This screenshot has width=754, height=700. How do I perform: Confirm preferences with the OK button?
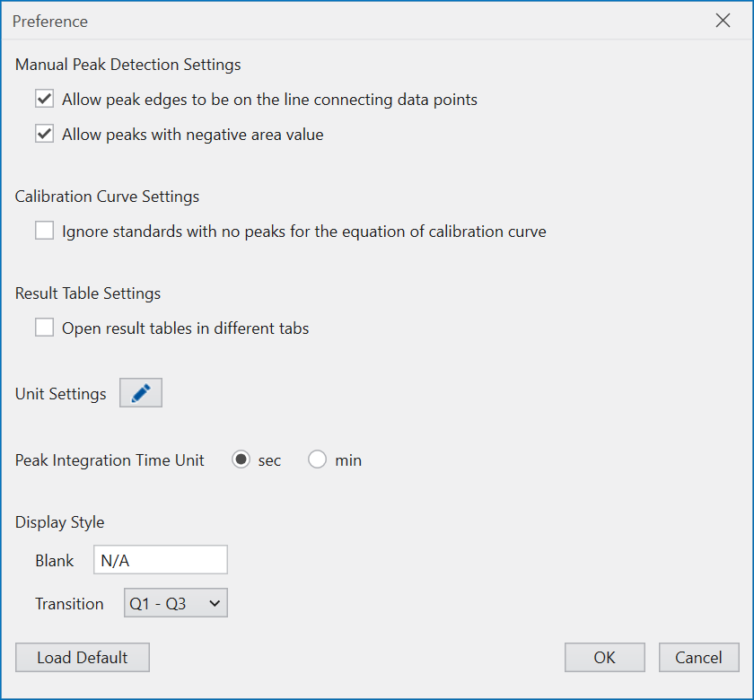pos(604,658)
